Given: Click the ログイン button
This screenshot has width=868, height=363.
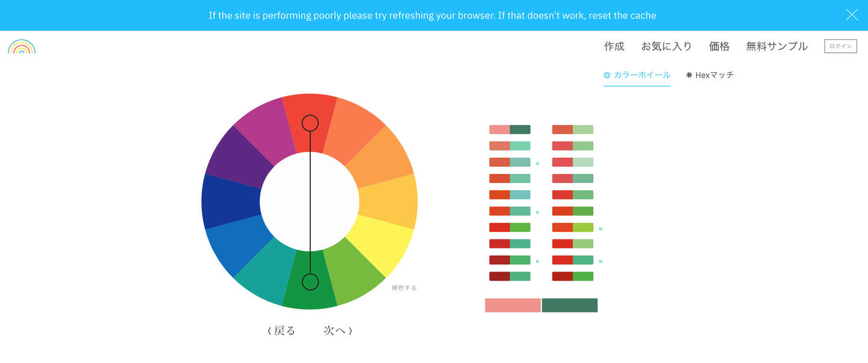Looking at the screenshot, I should pos(840,46).
